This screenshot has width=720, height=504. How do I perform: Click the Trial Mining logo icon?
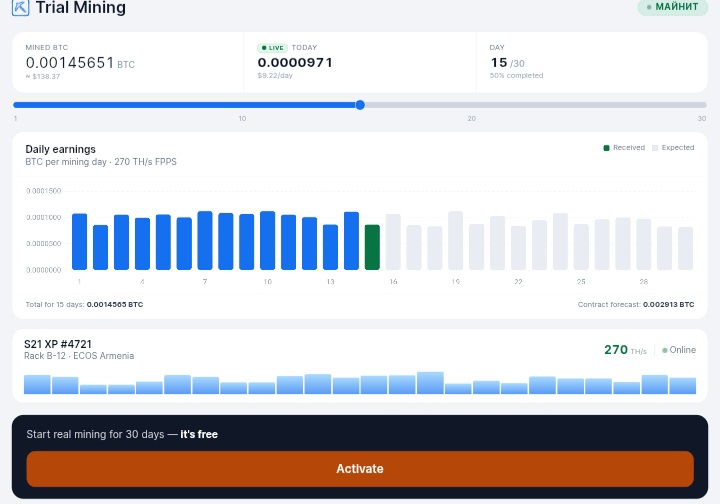21,7
